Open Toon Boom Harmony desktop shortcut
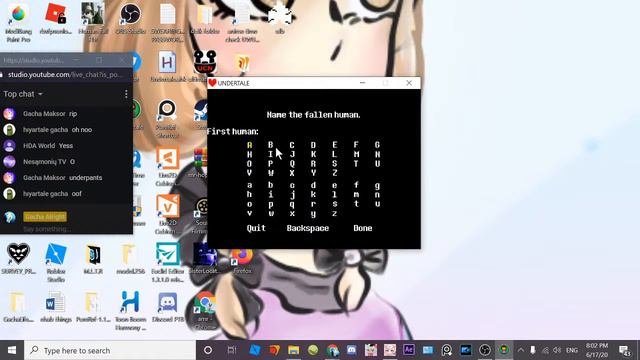The height and width of the screenshot is (360, 640). 130,310
